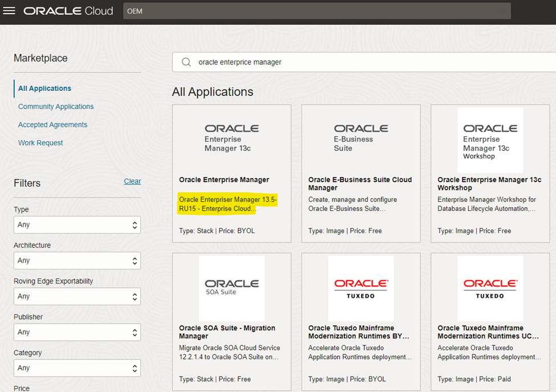Click the marketplace search magnifier icon
This screenshot has height=392, width=556.
coord(186,62)
